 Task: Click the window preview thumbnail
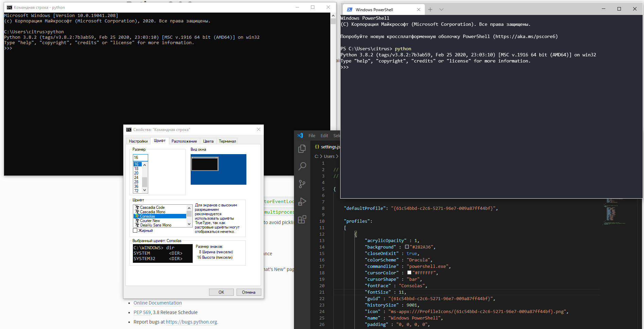coord(219,169)
